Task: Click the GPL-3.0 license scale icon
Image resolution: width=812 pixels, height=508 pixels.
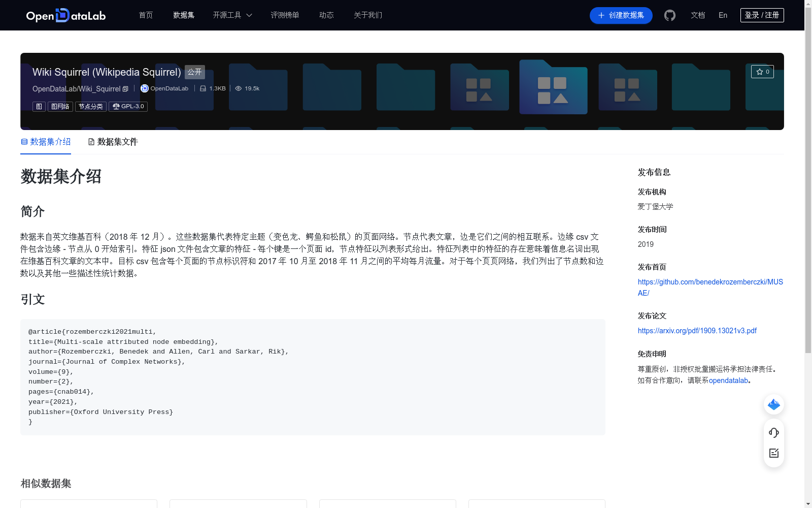Action: pyautogui.click(x=116, y=106)
